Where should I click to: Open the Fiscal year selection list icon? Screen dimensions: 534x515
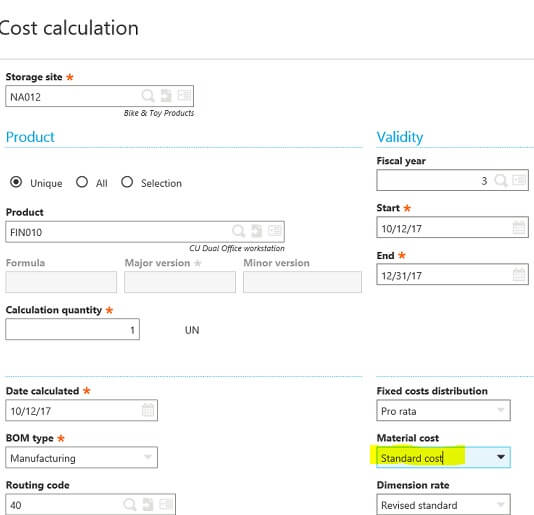(519, 180)
